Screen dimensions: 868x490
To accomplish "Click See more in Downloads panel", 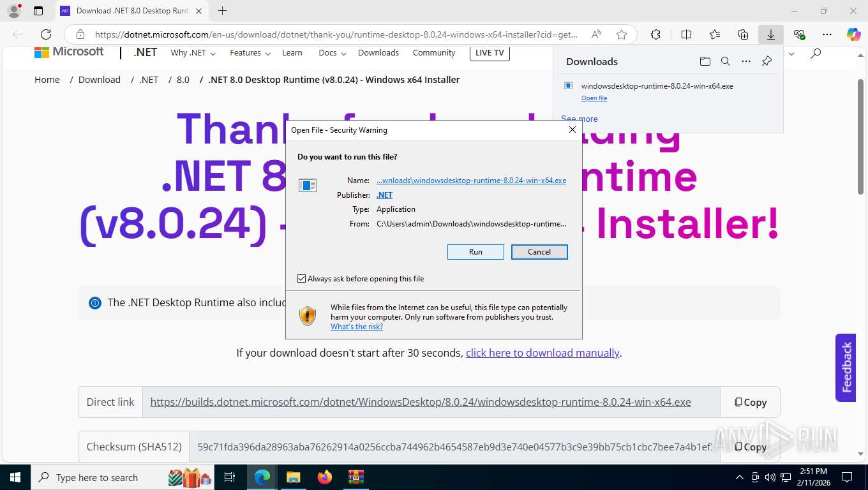I will point(580,119).
